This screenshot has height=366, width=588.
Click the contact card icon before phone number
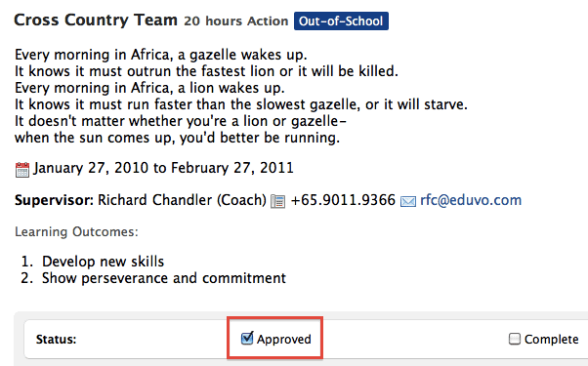click(x=277, y=201)
